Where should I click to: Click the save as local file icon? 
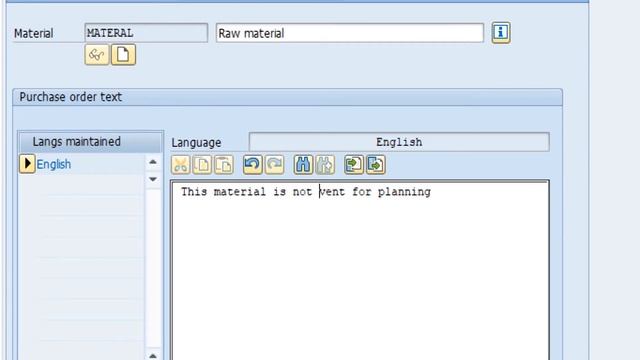pyautogui.click(x=376, y=165)
